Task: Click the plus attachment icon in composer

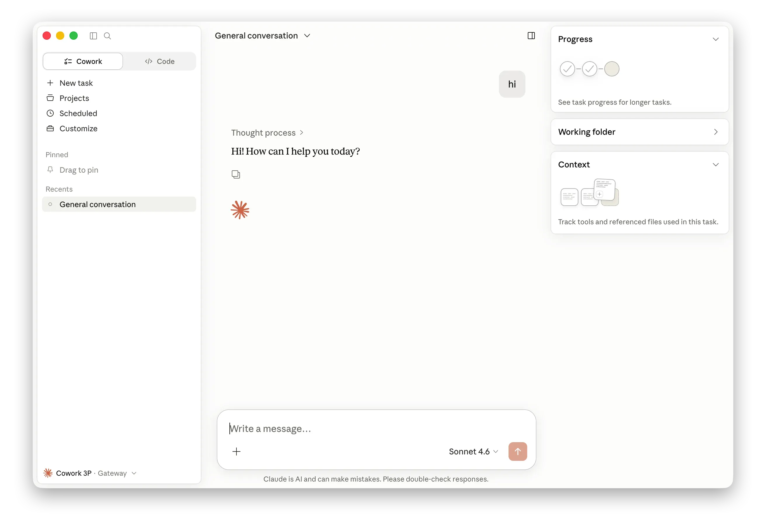Action: click(236, 451)
